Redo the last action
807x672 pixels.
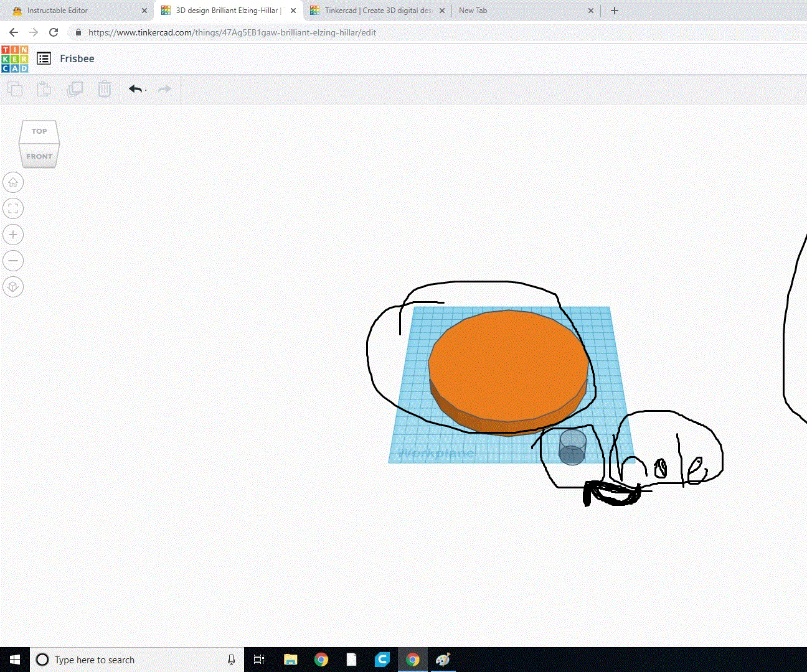(163, 89)
